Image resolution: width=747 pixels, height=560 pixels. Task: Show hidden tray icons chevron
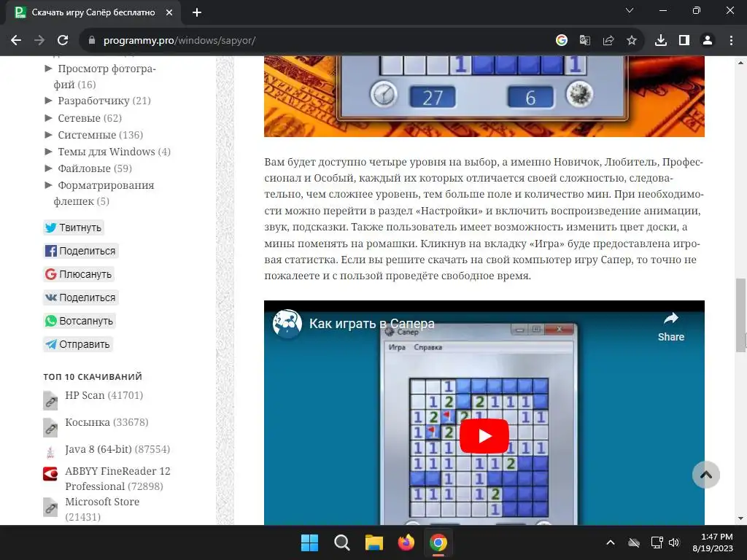611,542
